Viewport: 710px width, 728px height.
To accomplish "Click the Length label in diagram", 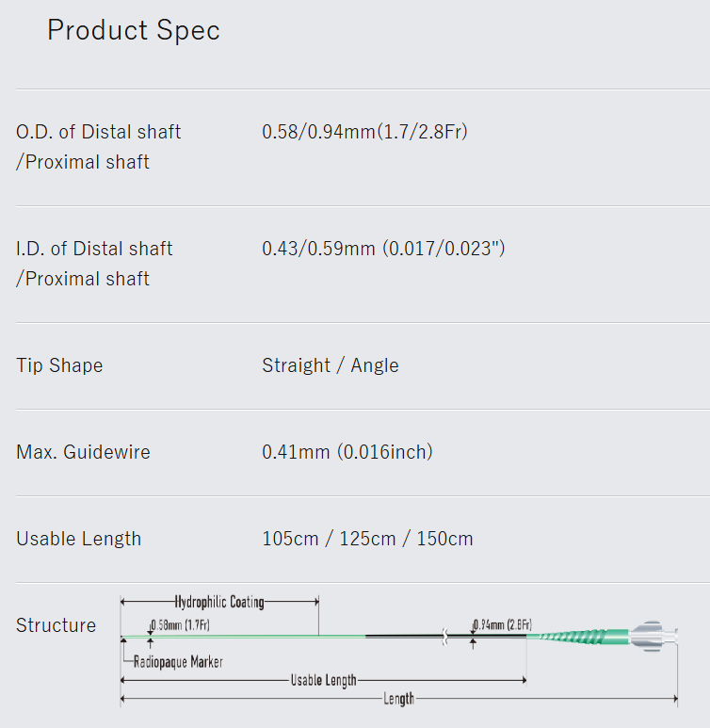I will click(398, 699).
